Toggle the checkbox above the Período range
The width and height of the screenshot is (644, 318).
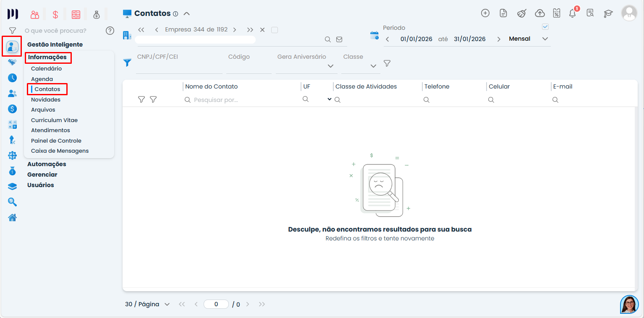coord(545,27)
